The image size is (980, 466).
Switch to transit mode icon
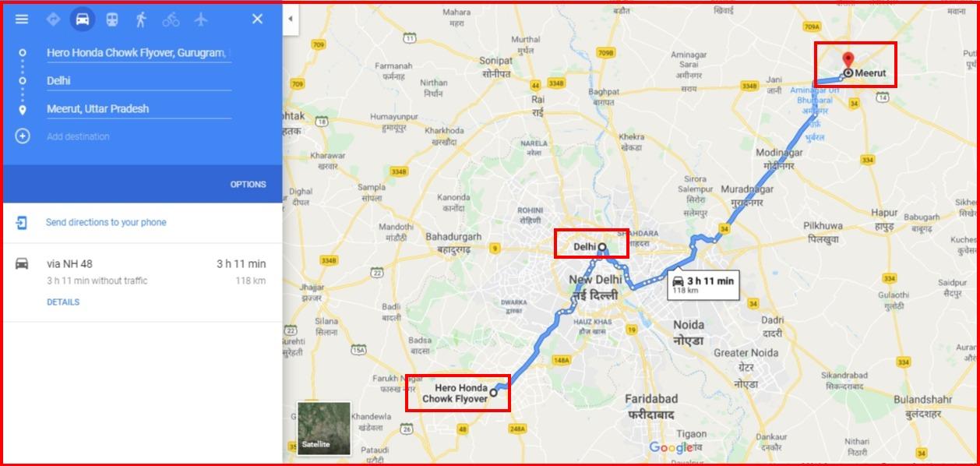[x=112, y=19]
